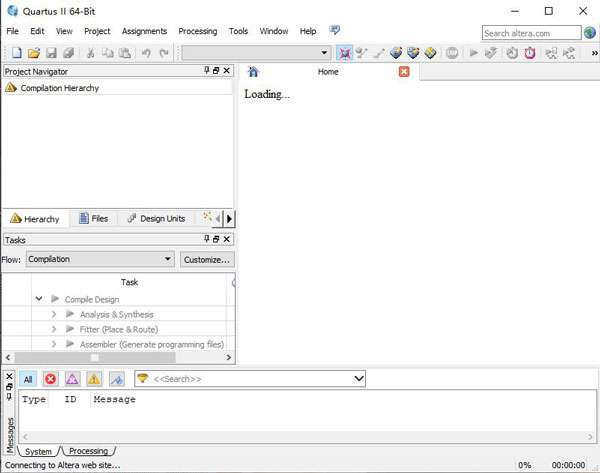Viewport: 600px width, 473px height.
Task: Click the feedback icon in menu bar
Action: click(x=334, y=30)
